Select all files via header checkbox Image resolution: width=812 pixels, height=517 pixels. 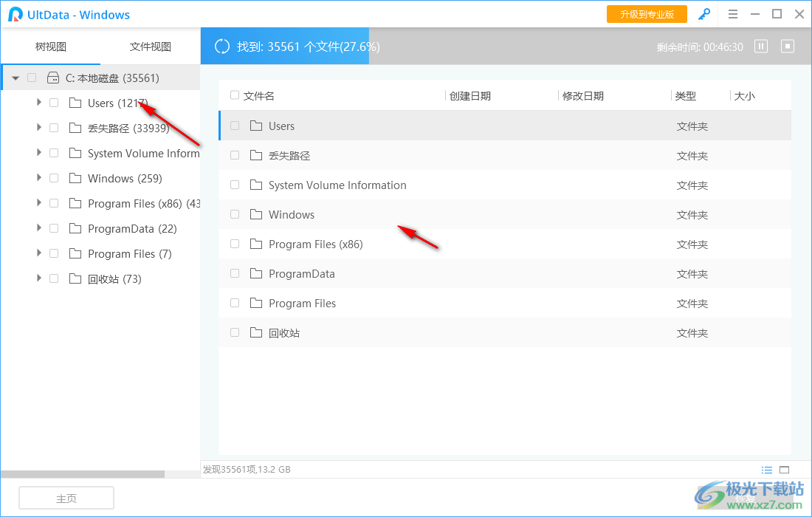pyautogui.click(x=234, y=95)
